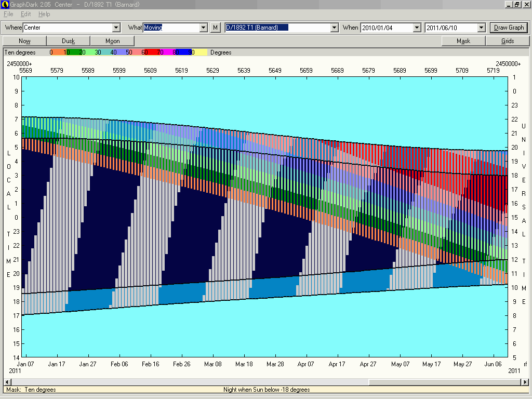Close the GraphDark window
The height and width of the screenshot is (399, 532).
[526, 4]
